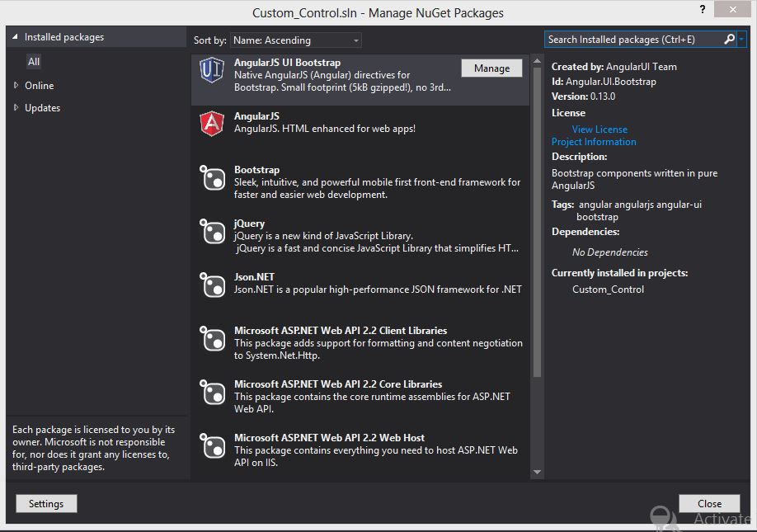This screenshot has height=532, width=757.
Task: Click the search magnifier icon
Action: pos(729,39)
